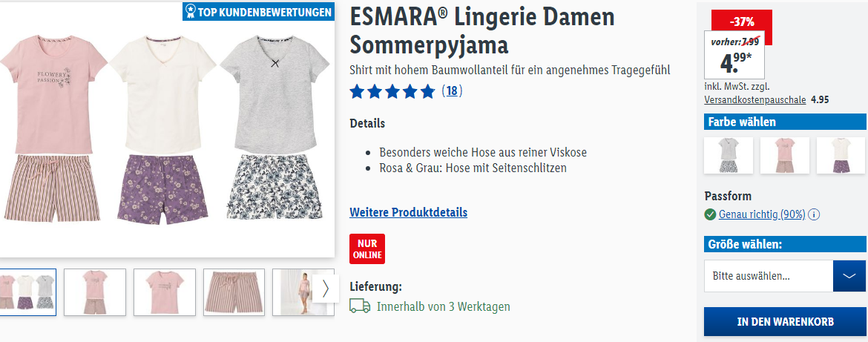Select the grey pyjama color option
Screen dimensions: 868x342
pos(729,156)
